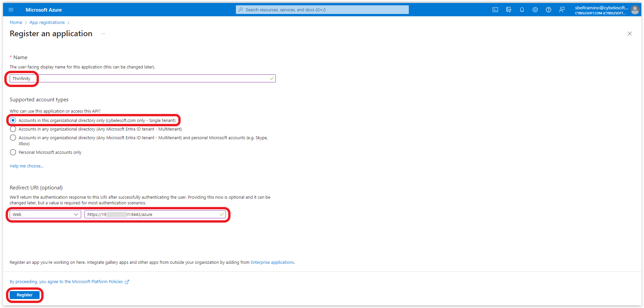Open the notifications bell
644x308 pixels.
coord(522,10)
